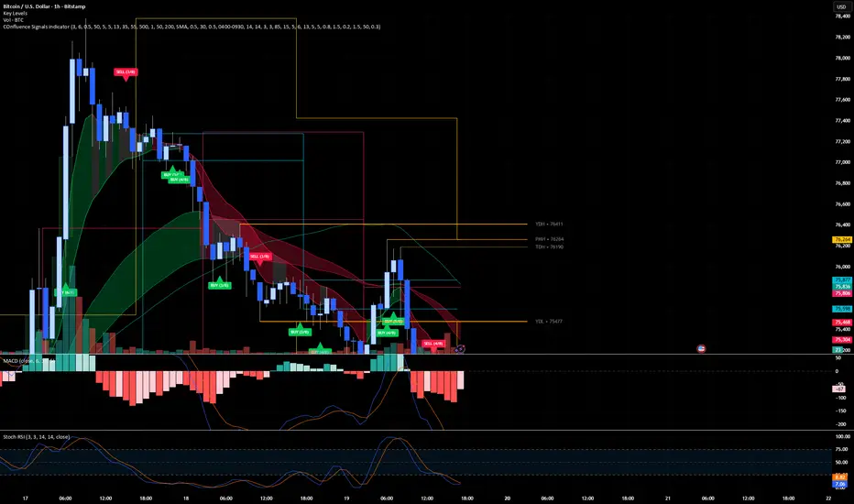The image size is (854, 504).
Task: Click the purple event icon beside the last candle
Action: (x=461, y=349)
